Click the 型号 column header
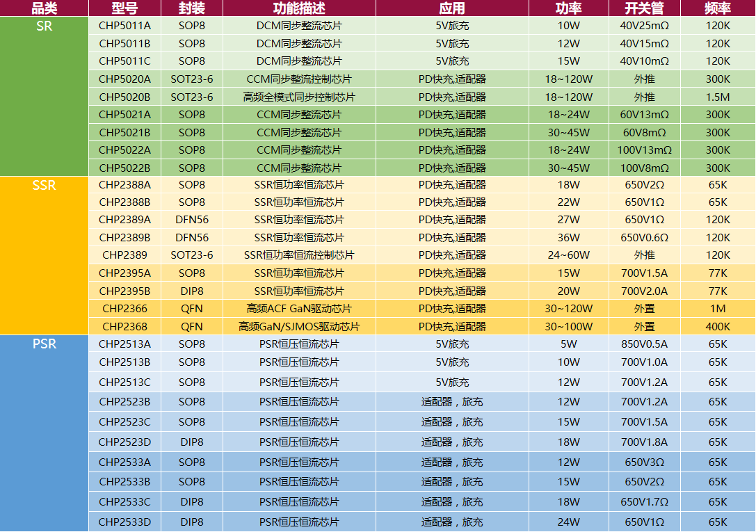Screen dimensions: 756x532 click(x=125, y=8)
